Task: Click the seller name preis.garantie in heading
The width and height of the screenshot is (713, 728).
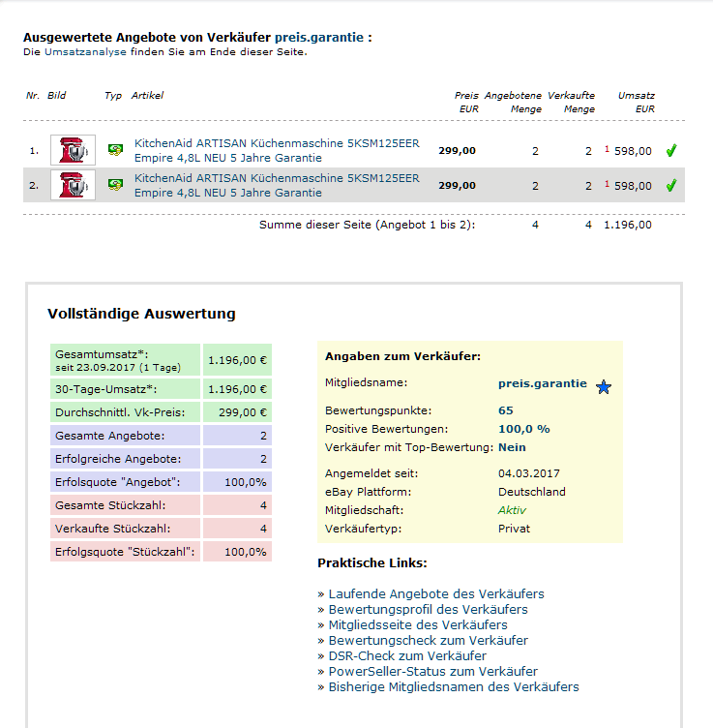Action: point(318,38)
